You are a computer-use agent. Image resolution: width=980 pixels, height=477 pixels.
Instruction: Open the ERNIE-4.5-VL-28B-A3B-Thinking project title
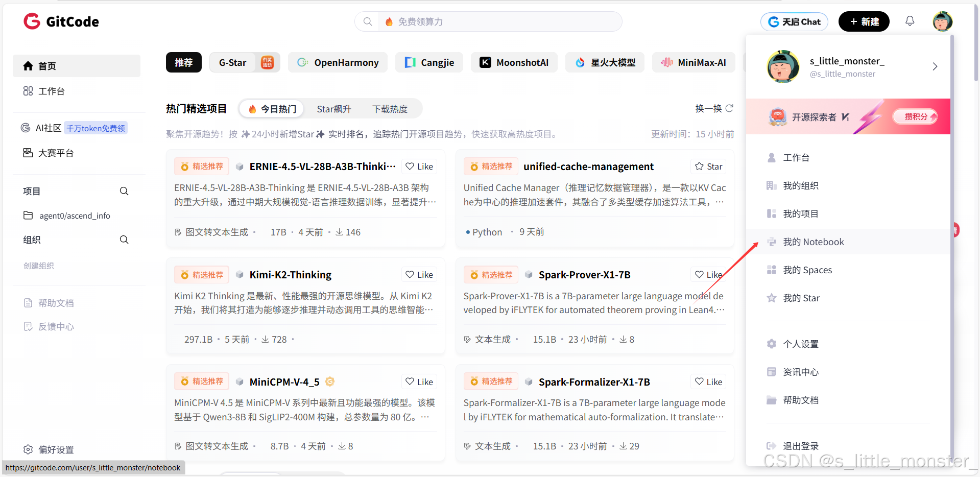coord(322,166)
